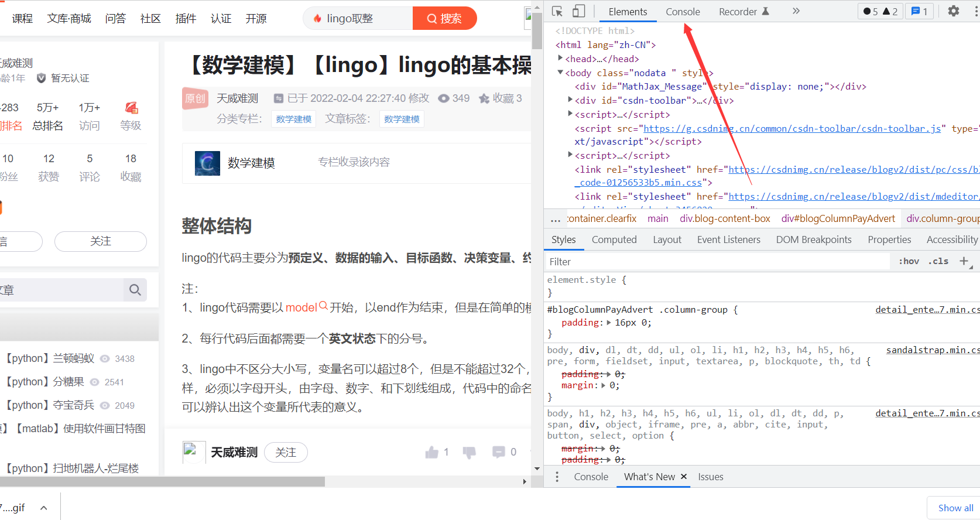Open the 文库·商城 navigation item
The image size is (980, 520).
coord(69,18)
